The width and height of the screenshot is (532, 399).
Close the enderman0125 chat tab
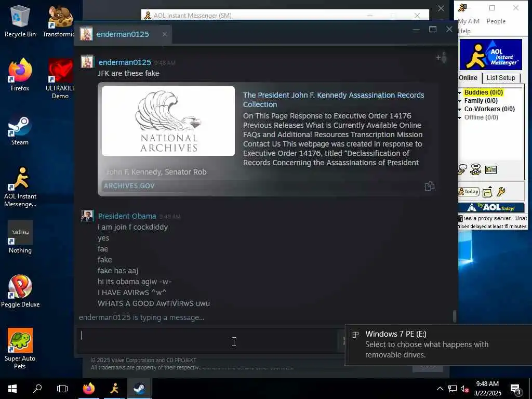pyautogui.click(x=165, y=34)
